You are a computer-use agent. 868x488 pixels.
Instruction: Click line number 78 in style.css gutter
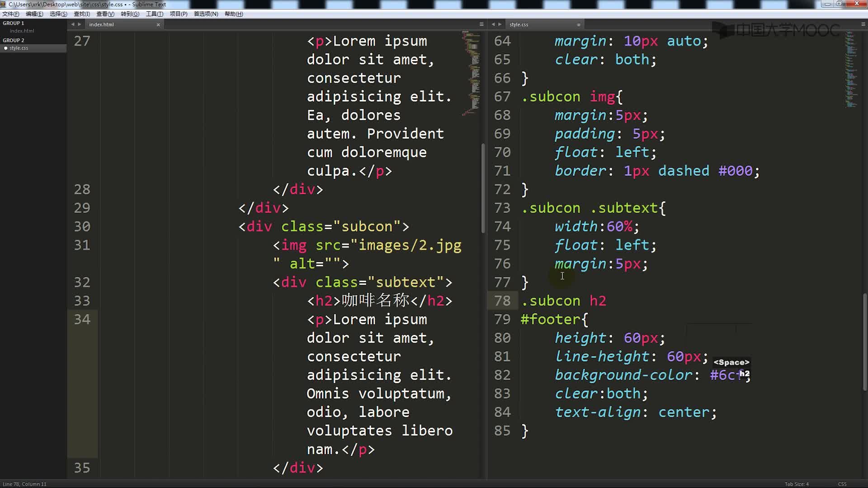(x=502, y=301)
